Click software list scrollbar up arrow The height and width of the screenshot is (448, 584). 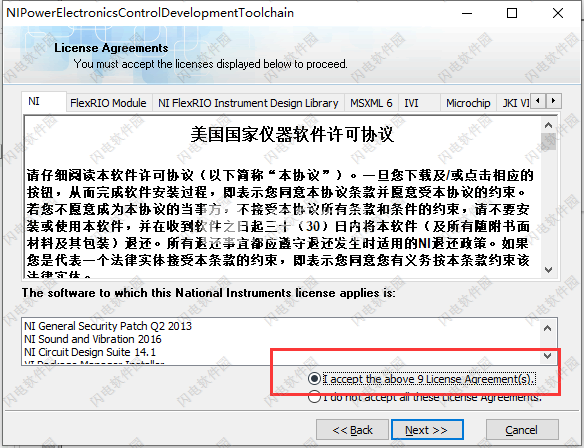pos(548,328)
